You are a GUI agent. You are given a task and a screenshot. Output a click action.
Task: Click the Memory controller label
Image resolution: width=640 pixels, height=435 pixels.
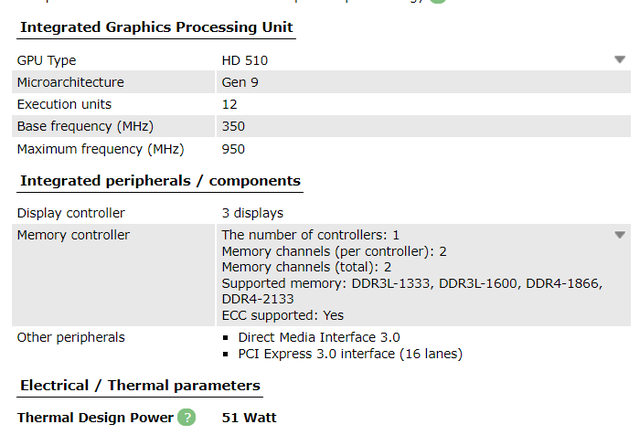(x=73, y=235)
